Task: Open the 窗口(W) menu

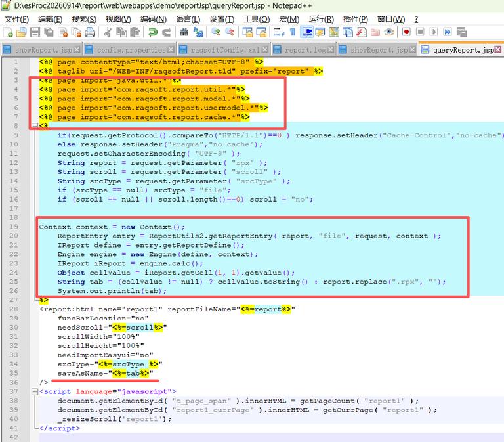Action: (391, 19)
